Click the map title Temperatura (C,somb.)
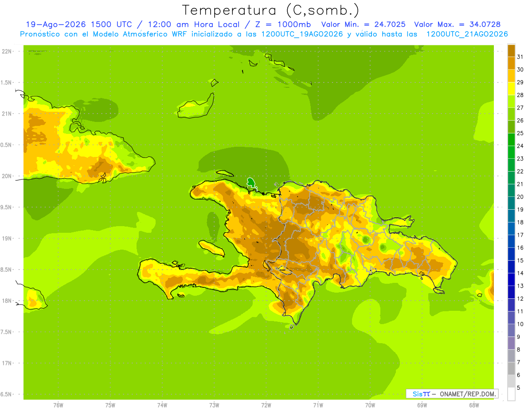The width and height of the screenshot is (532, 411). pyautogui.click(x=270, y=10)
